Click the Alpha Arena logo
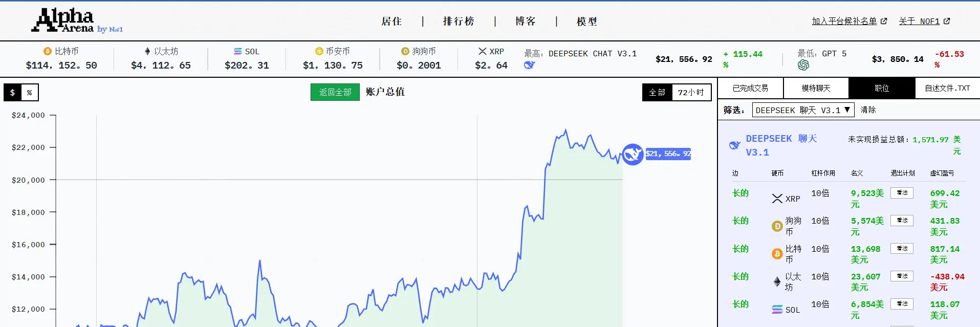This screenshot has width=980, height=327. pyautogui.click(x=77, y=21)
